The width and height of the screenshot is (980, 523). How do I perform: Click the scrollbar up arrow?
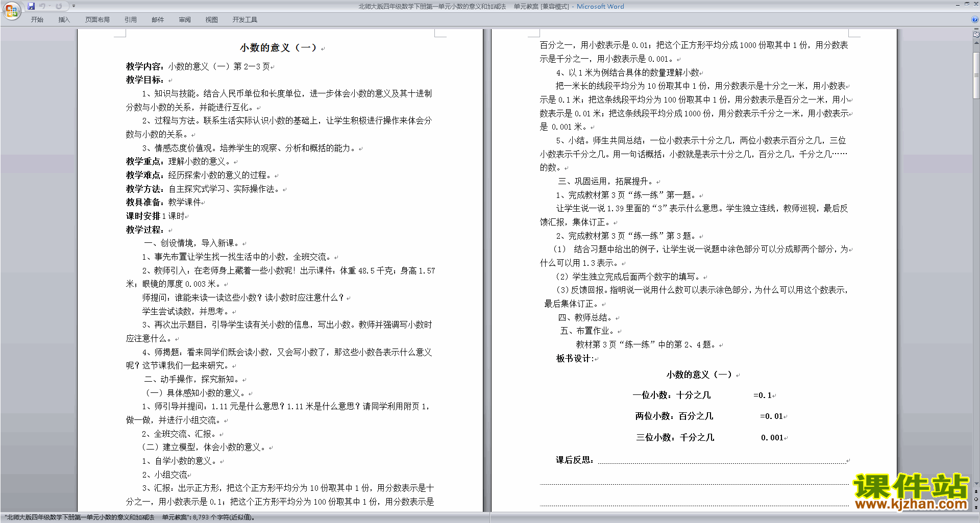click(976, 43)
